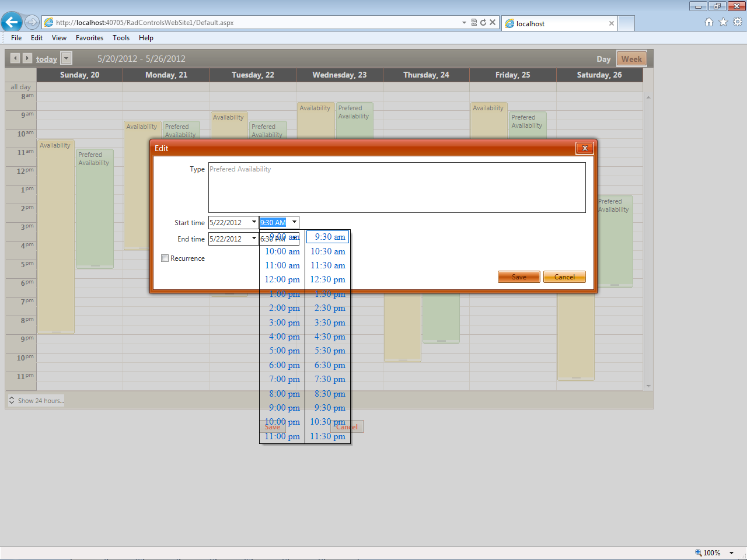Open favorites star icon
Image resolution: width=747 pixels, height=560 pixels.
(723, 22)
